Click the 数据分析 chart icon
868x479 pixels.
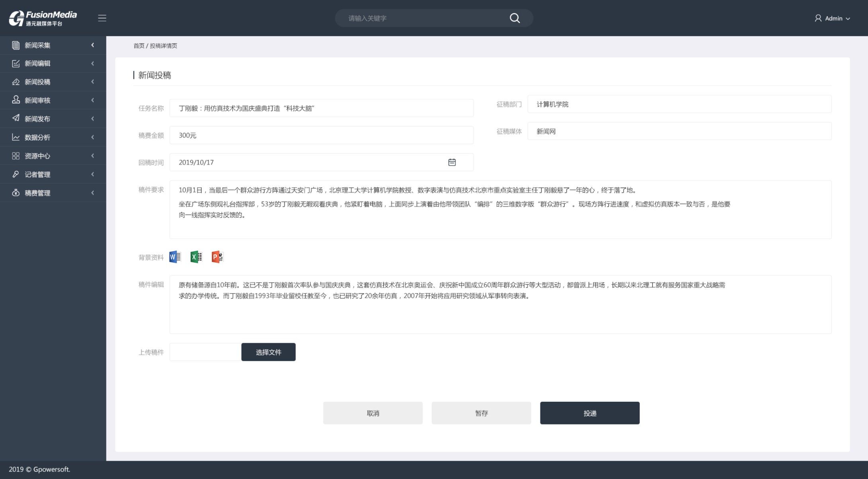click(x=16, y=137)
